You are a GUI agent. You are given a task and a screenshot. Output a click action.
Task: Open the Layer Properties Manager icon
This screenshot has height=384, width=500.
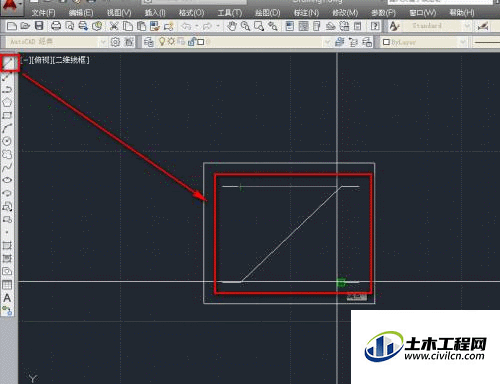tap(149, 42)
